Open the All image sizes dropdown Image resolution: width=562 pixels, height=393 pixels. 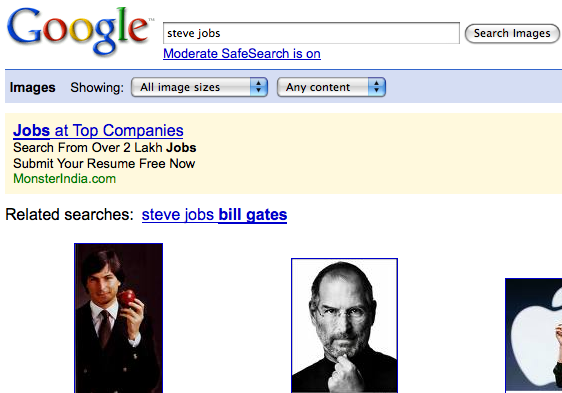tap(200, 87)
